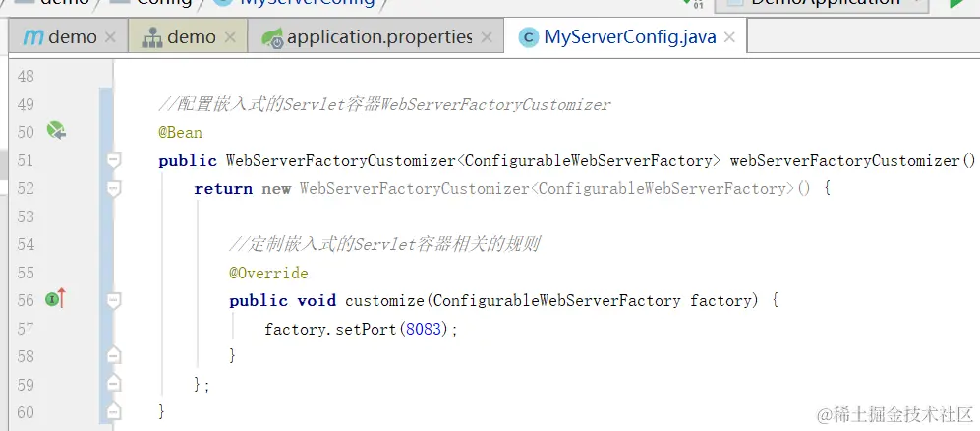This screenshot has height=431, width=980.
Task: Collapse the customize method fold on line 56
Action: pos(113,300)
